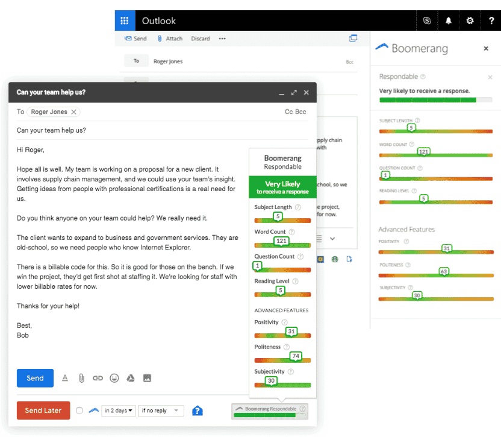Open Outlook help question mark
Screen dimensions: 504x437
(x=491, y=20)
